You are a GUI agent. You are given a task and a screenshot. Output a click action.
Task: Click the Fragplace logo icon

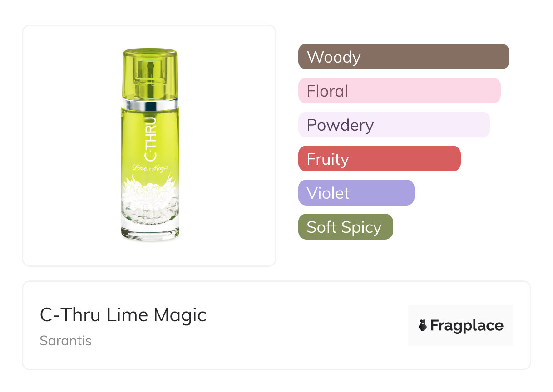click(x=423, y=325)
